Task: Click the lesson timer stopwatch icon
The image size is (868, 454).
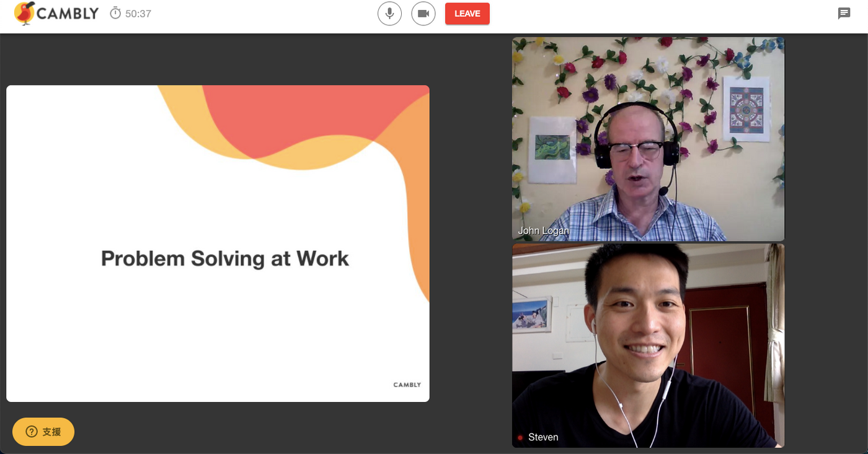Action: click(115, 13)
